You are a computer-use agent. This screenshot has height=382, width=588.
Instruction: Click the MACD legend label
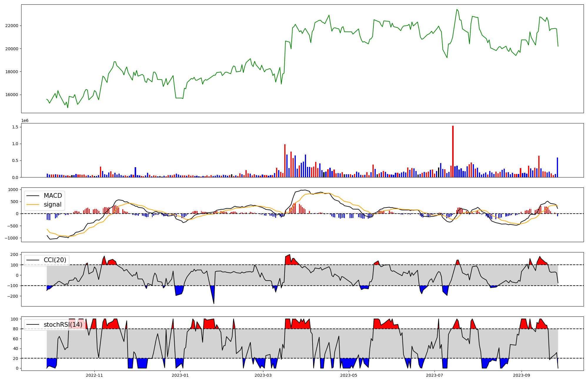coord(53,196)
